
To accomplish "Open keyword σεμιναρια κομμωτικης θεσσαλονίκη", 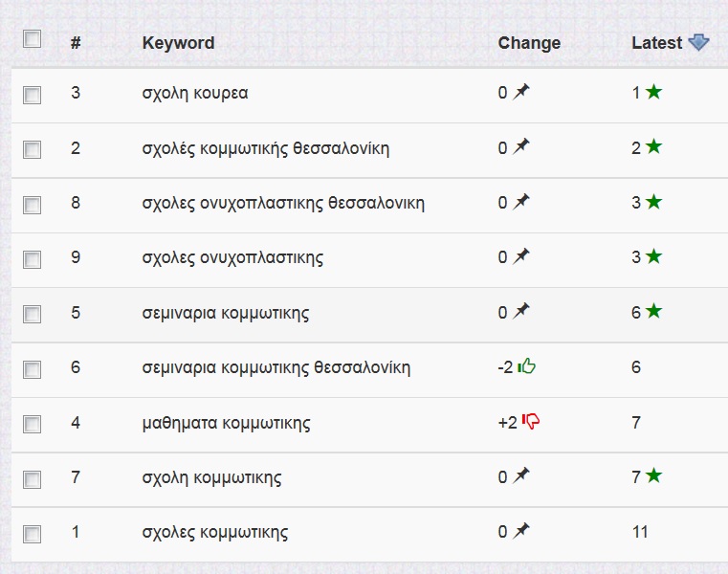I will coord(276,367).
